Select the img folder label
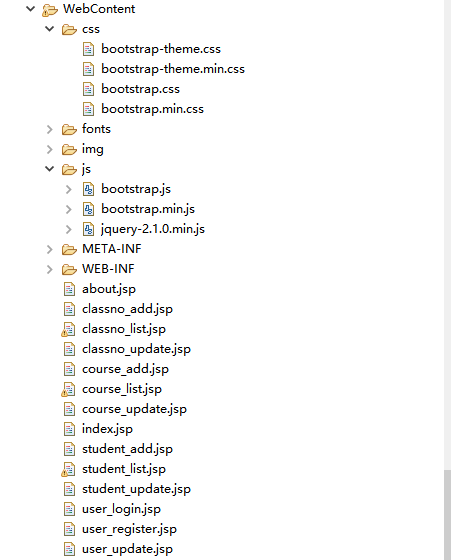 point(93,149)
